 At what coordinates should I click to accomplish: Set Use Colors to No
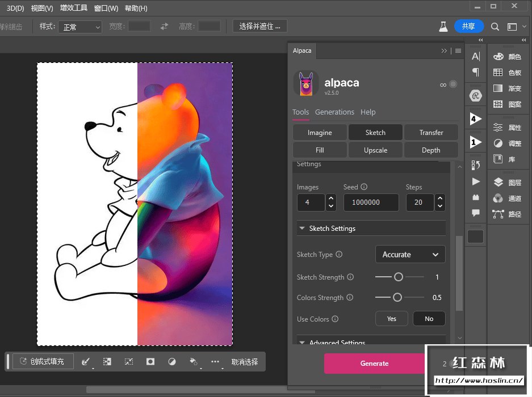429,319
